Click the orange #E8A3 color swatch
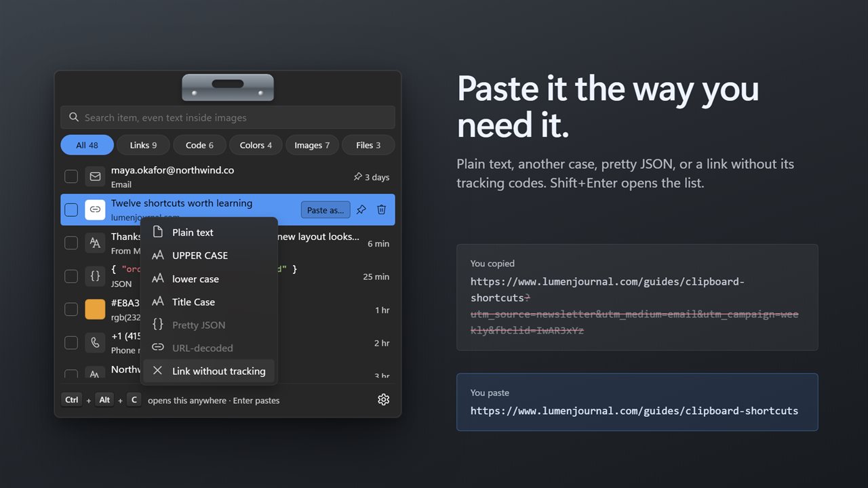The image size is (868, 488). pos(95,310)
